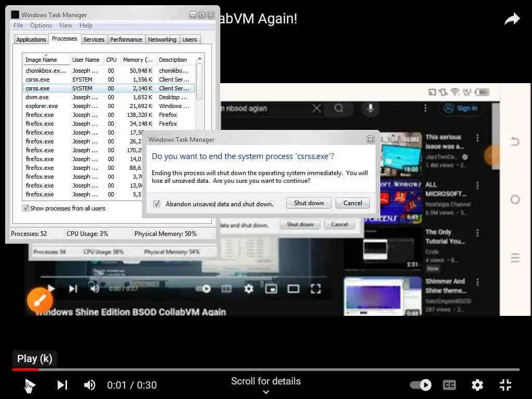
Task: Toggle inner player autoplay switch
Action: point(204,289)
